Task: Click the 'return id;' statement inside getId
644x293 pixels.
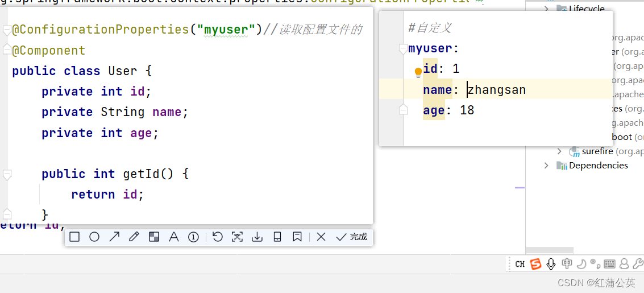Action: tap(107, 194)
